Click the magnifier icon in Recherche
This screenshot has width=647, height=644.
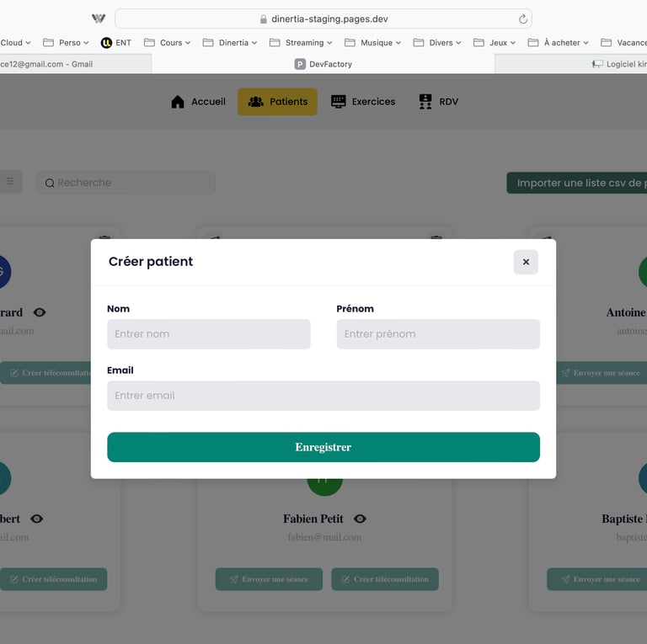pos(50,183)
